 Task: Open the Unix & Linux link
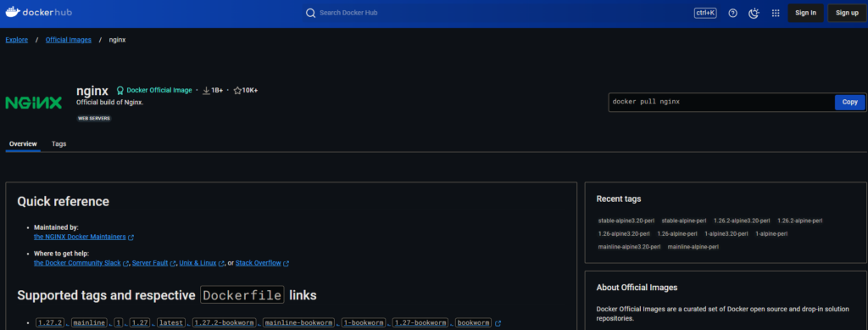click(198, 264)
